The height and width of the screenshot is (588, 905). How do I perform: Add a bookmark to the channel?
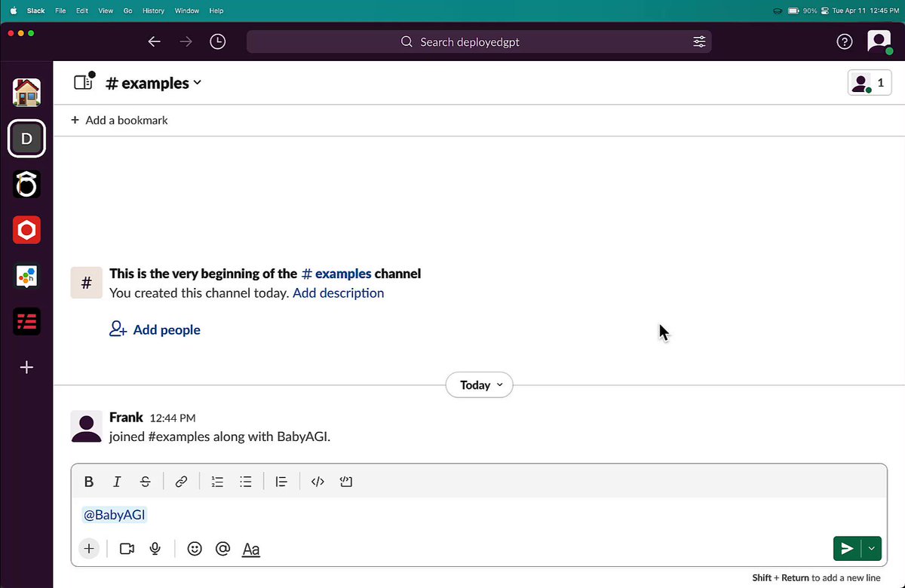(x=119, y=120)
